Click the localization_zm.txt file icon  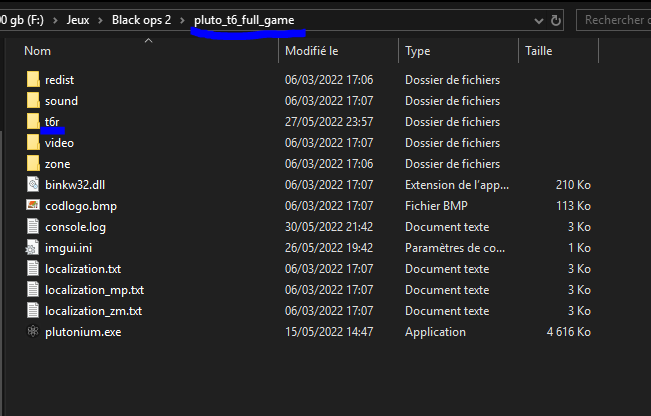pos(33,311)
